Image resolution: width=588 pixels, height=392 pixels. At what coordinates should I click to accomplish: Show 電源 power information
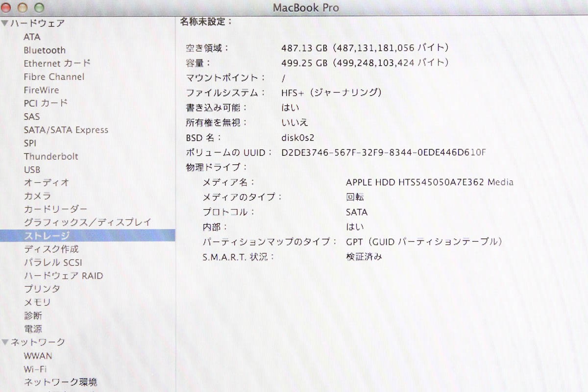pos(33,329)
